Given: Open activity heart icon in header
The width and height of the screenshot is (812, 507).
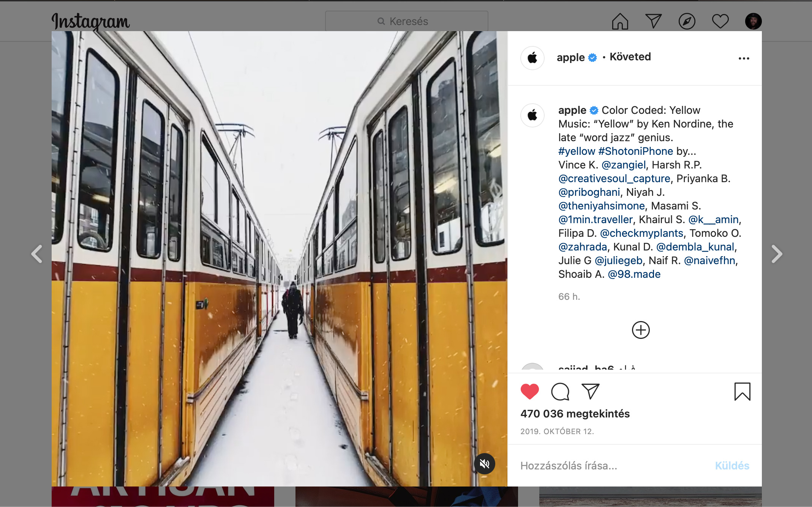Looking at the screenshot, I should click(x=720, y=21).
